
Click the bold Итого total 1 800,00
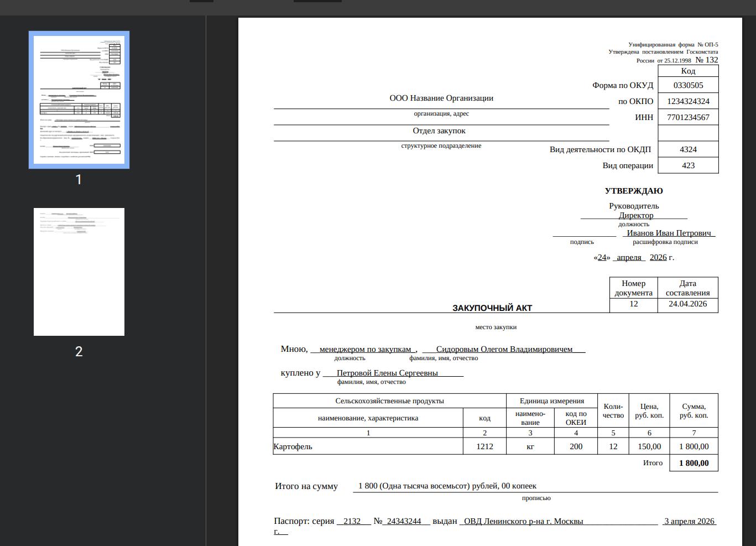(x=694, y=463)
